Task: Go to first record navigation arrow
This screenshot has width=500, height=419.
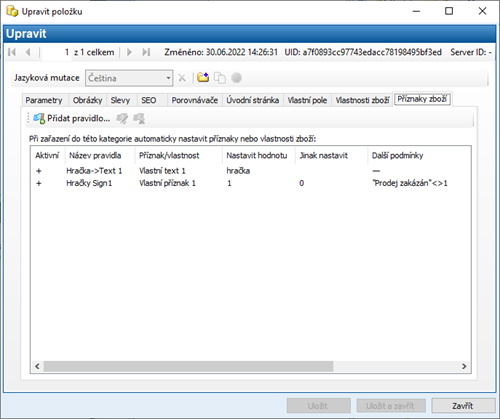Action: (x=12, y=52)
